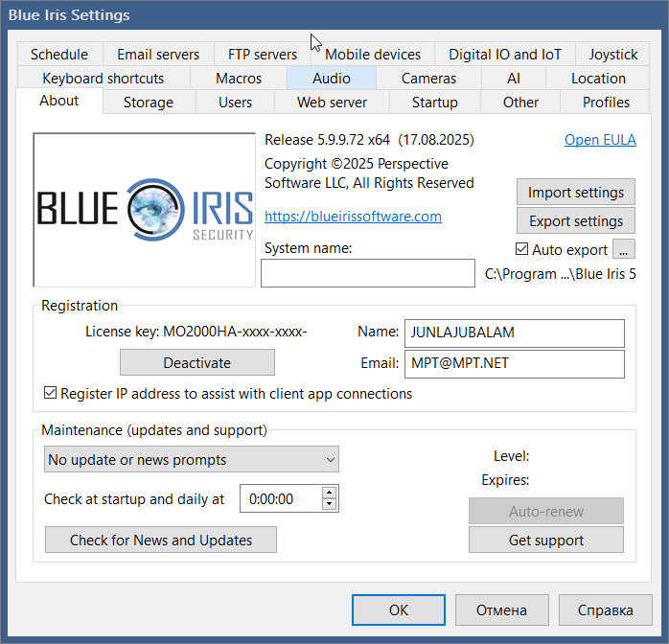Increment the check time with up arrow
This screenshot has height=644, width=669.
tap(330, 494)
